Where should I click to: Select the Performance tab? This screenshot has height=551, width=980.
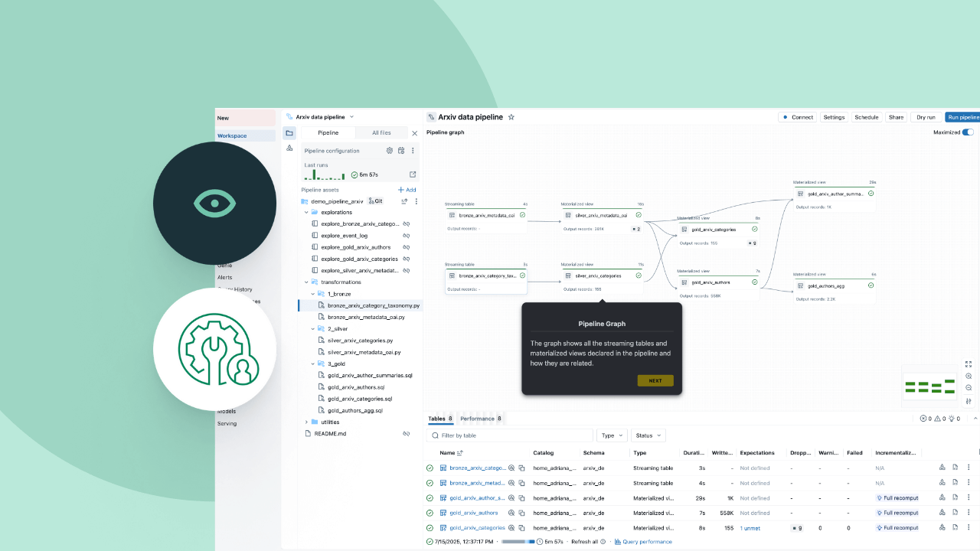tap(481, 419)
